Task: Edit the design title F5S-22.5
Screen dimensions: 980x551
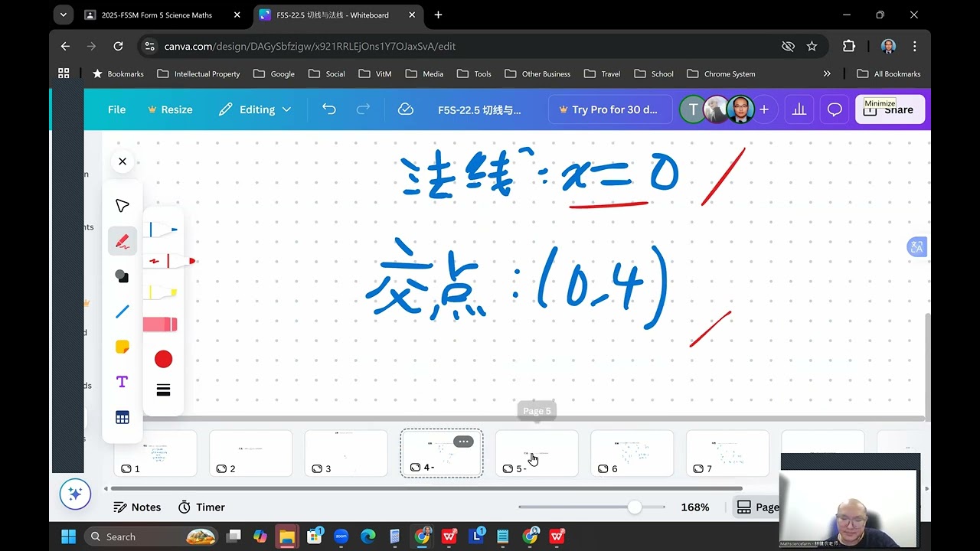Action: 479,109
